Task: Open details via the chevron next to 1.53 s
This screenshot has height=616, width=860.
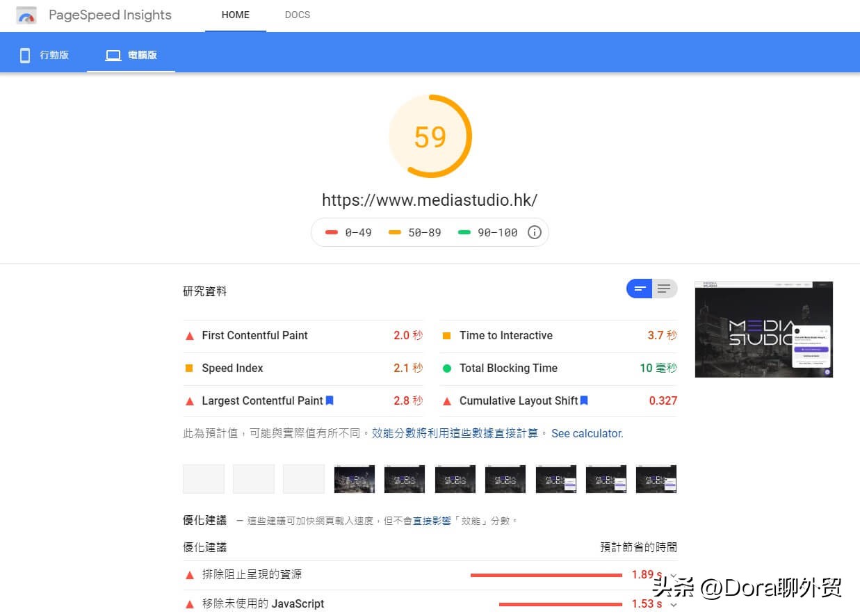Action: [x=672, y=603]
